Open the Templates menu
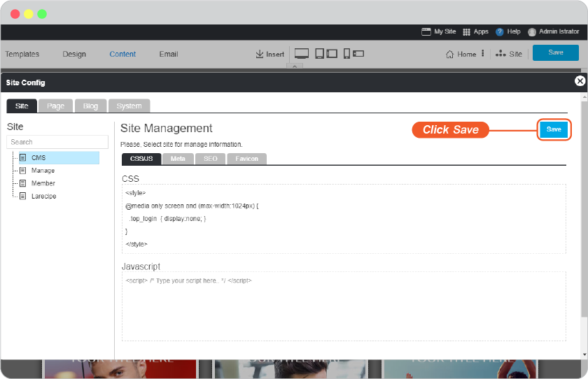The image size is (588, 379). pos(22,54)
